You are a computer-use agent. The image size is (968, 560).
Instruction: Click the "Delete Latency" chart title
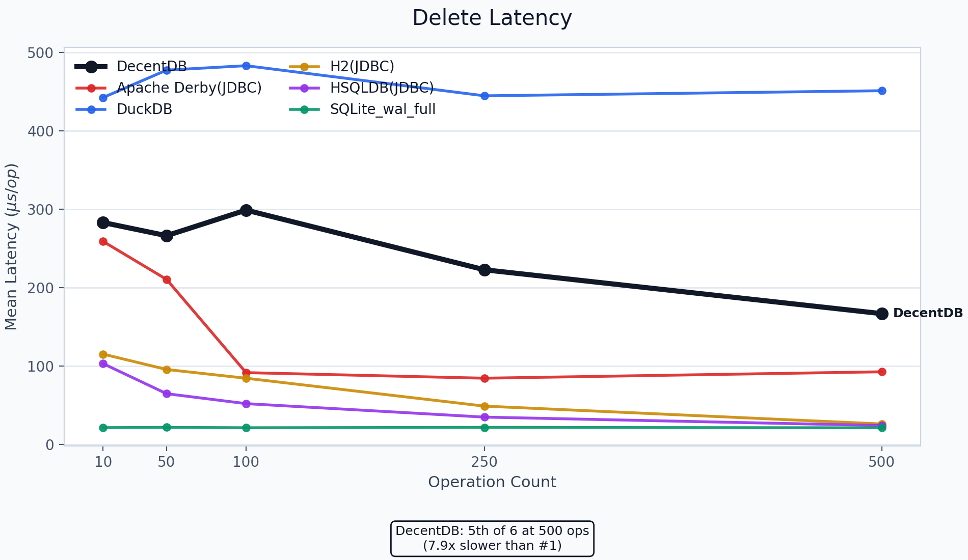492,18
